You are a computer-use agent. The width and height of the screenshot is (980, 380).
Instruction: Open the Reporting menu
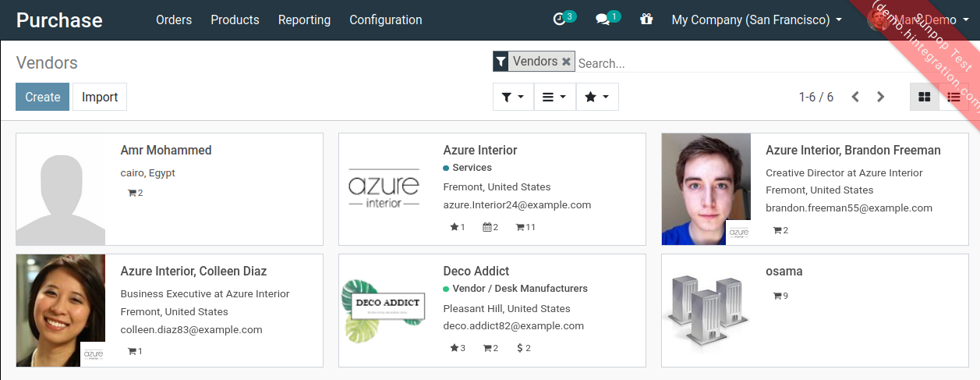304,20
